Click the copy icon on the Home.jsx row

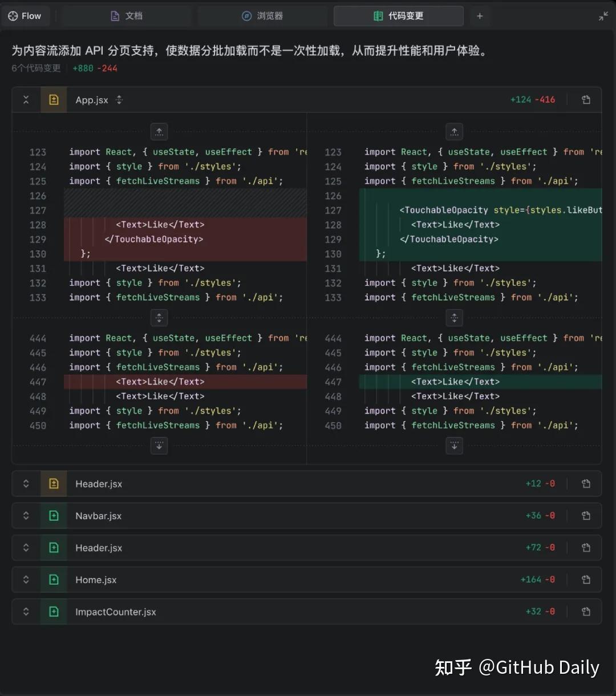(586, 580)
